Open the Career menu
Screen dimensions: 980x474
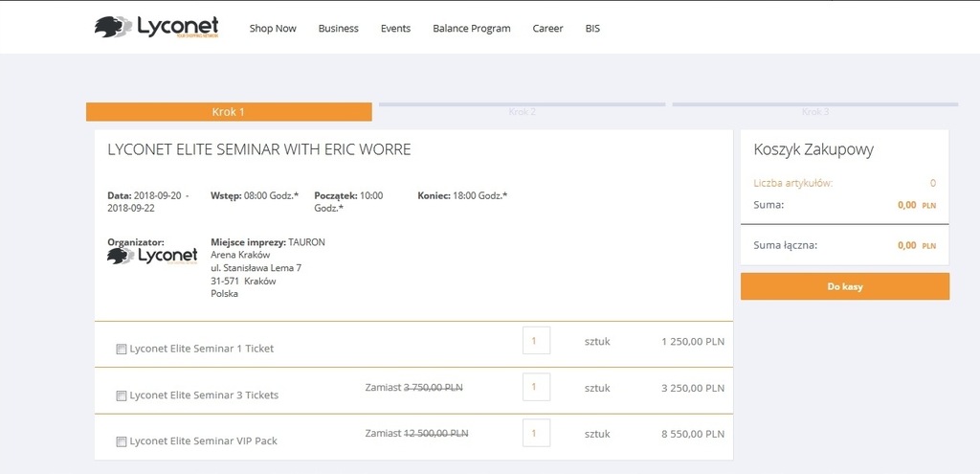[547, 28]
